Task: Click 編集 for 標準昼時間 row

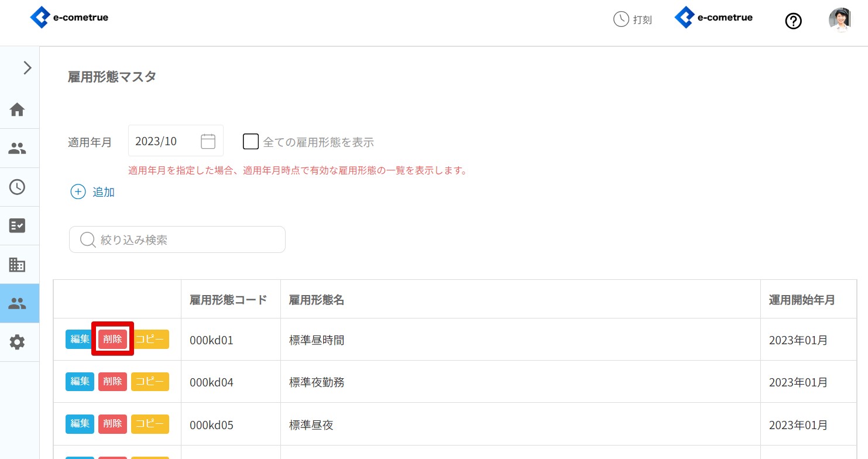Action: tap(80, 339)
